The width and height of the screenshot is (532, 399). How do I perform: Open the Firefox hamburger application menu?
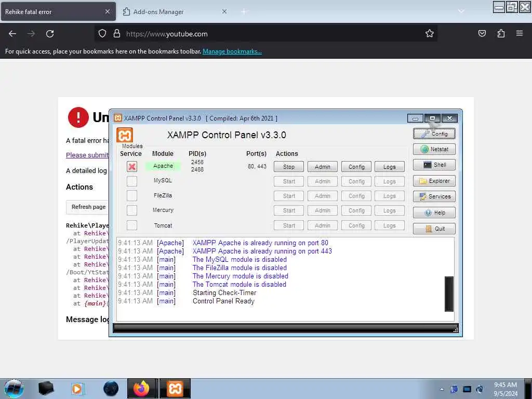pyautogui.click(x=520, y=34)
